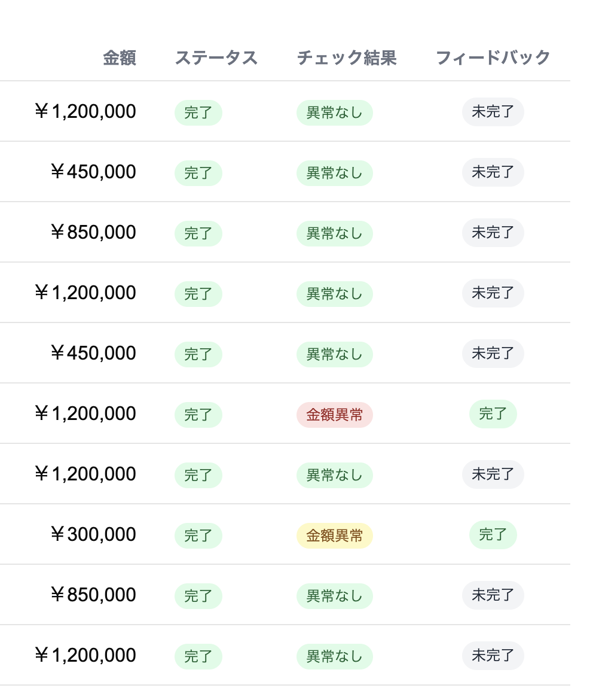Sort by the ステータス column header

(216, 57)
